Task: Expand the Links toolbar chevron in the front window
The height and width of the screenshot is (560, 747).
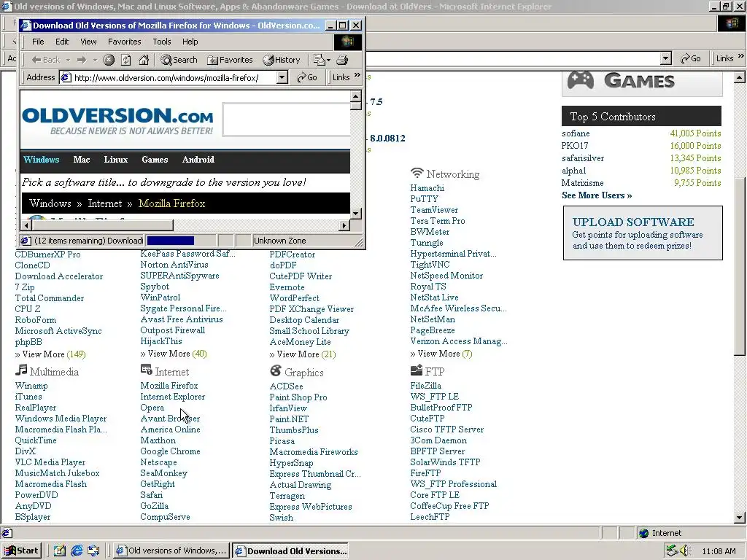Action: coord(357,75)
